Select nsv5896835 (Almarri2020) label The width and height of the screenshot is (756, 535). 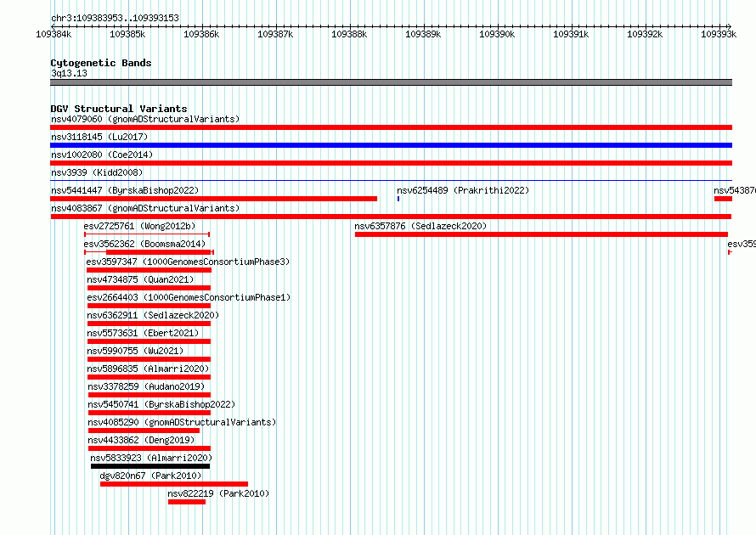[x=148, y=369]
